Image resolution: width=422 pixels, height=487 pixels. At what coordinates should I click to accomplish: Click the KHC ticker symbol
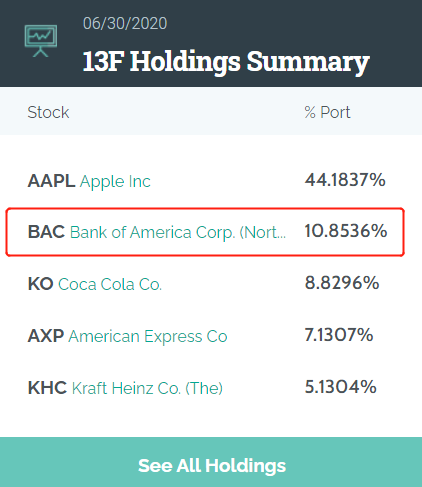[48, 388]
